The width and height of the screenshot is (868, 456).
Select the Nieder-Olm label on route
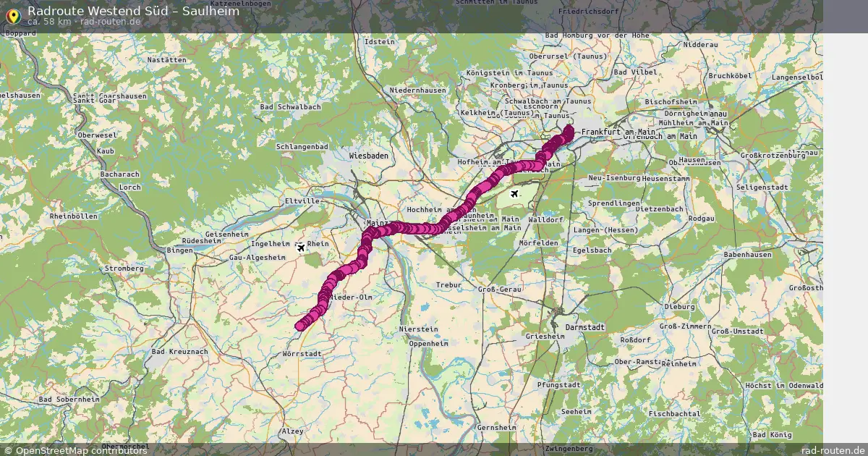(351, 297)
